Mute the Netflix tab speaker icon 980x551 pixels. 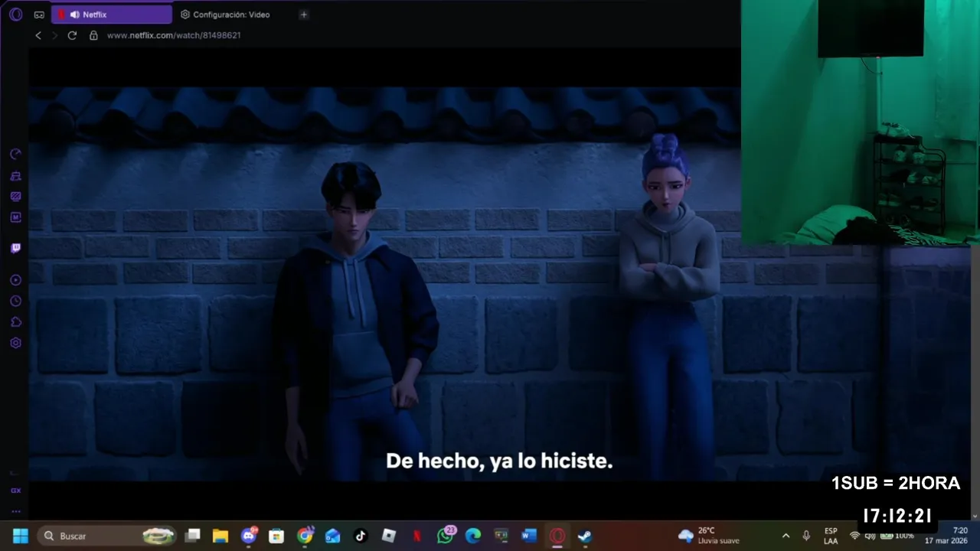(74, 15)
